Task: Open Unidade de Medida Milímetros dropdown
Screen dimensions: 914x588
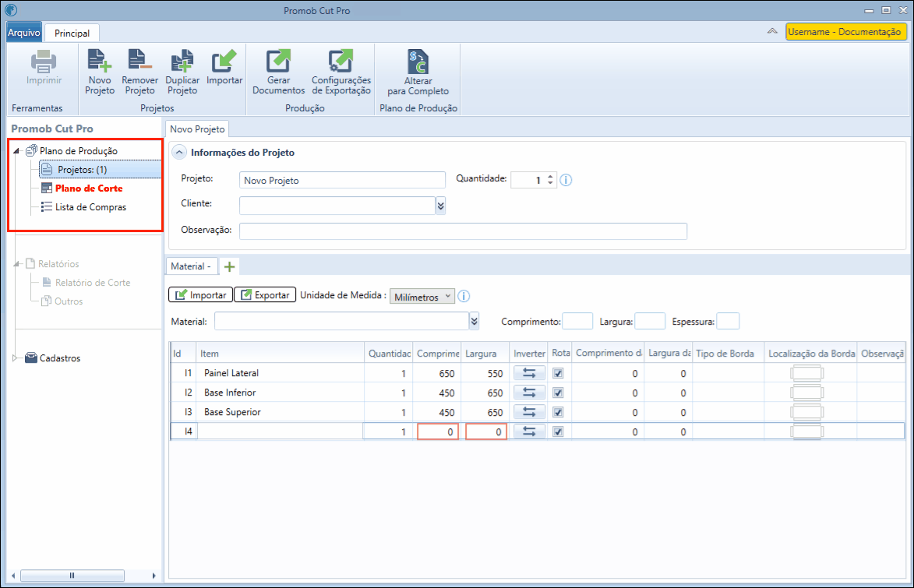Action: [422, 297]
